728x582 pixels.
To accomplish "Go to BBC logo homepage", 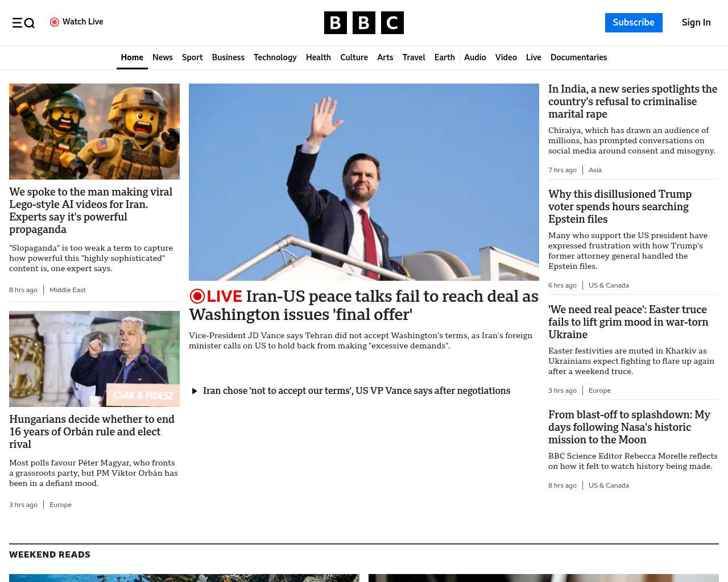I will pyautogui.click(x=364, y=23).
